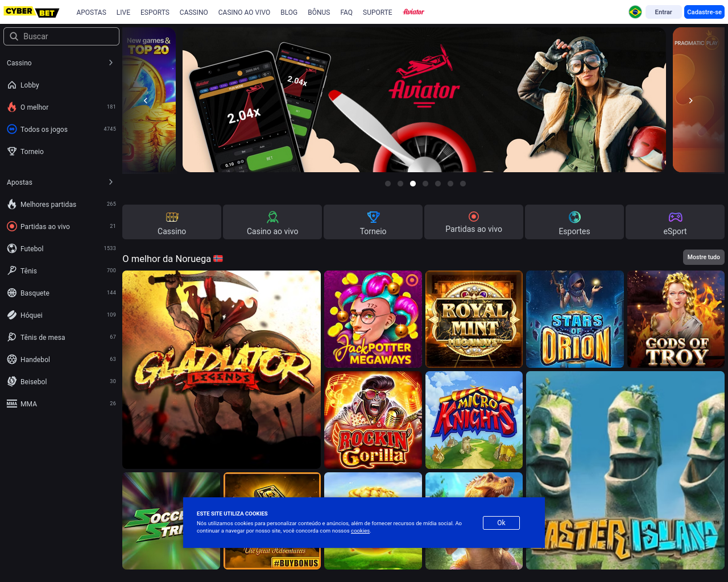The image size is (728, 582).
Task: Select the fourth carousel dot
Action: [x=425, y=184]
